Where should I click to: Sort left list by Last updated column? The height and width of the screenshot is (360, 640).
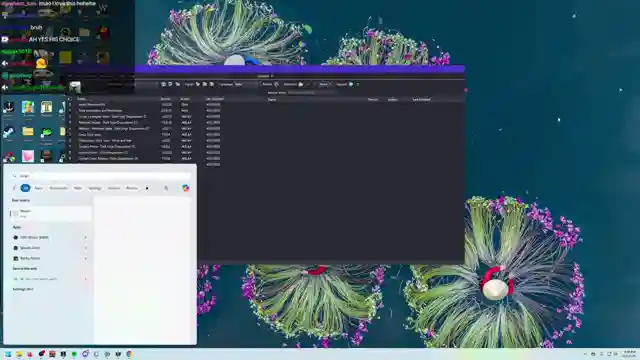point(215,99)
